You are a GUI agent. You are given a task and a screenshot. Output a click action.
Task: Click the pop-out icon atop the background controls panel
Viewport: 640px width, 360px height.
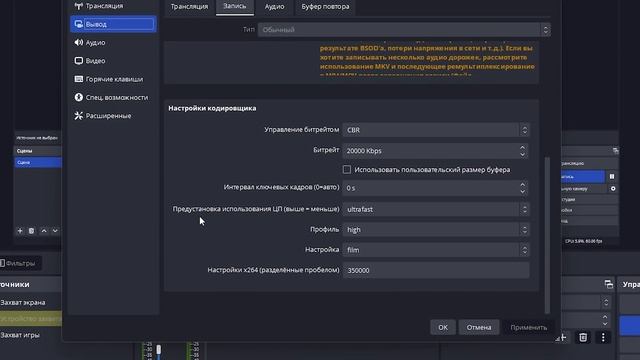pos(616,151)
